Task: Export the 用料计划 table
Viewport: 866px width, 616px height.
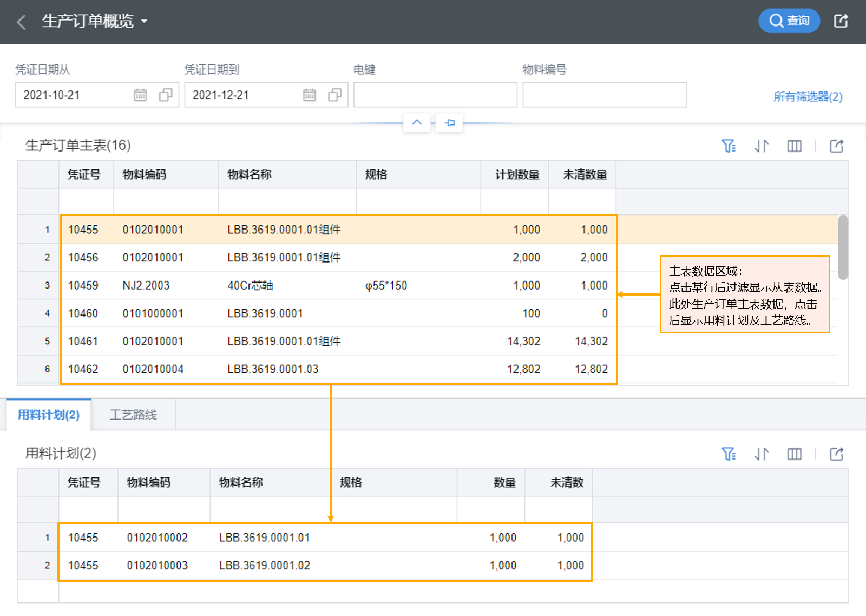Action: click(837, 454)
